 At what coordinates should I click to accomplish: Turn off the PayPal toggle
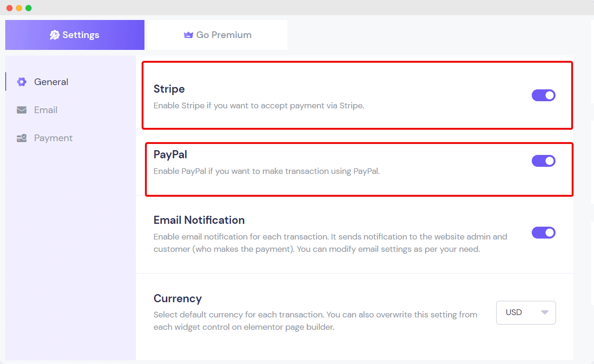click(x=544, y=161)
